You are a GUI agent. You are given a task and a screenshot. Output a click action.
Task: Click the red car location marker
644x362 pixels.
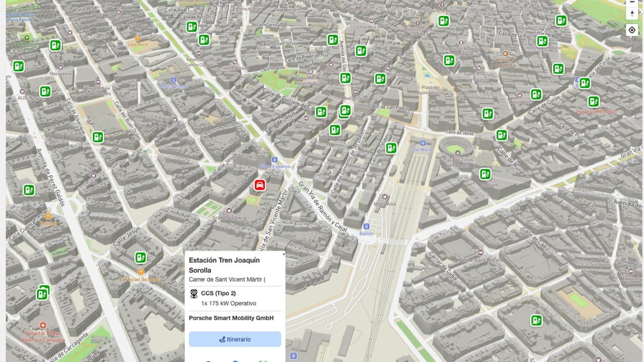coord(260,185)
